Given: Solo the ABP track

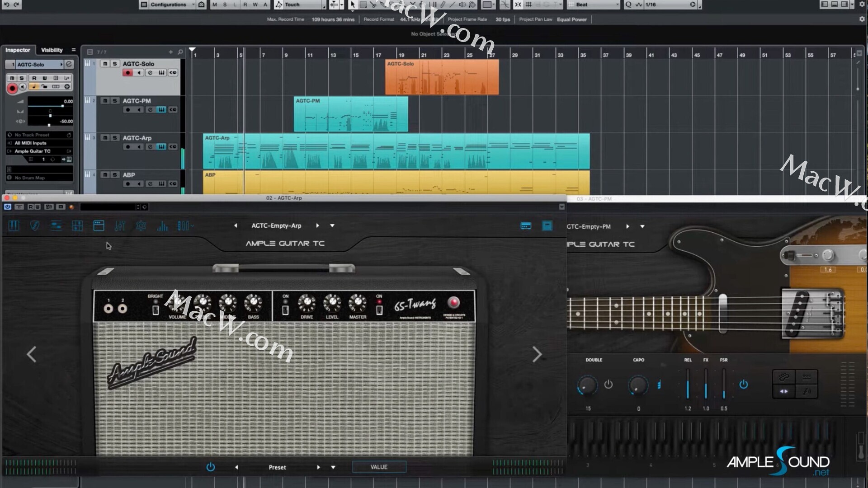Looking at the screenshot, I should [115, 175].
